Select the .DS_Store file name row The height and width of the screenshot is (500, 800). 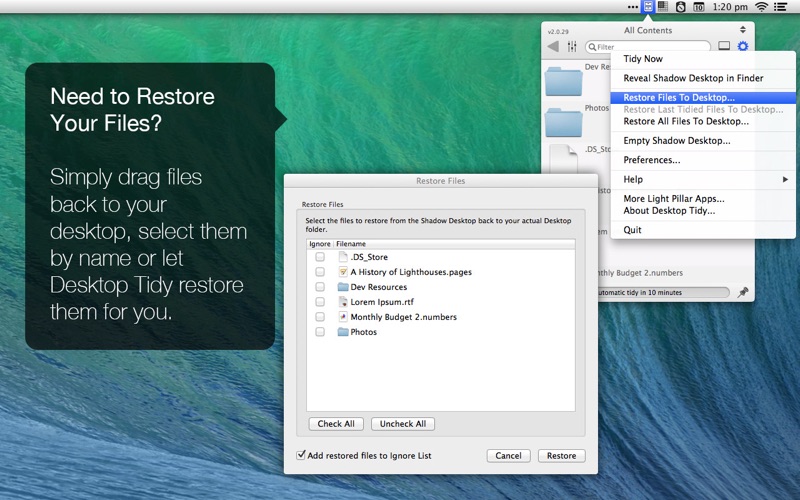tap(369, 257)
